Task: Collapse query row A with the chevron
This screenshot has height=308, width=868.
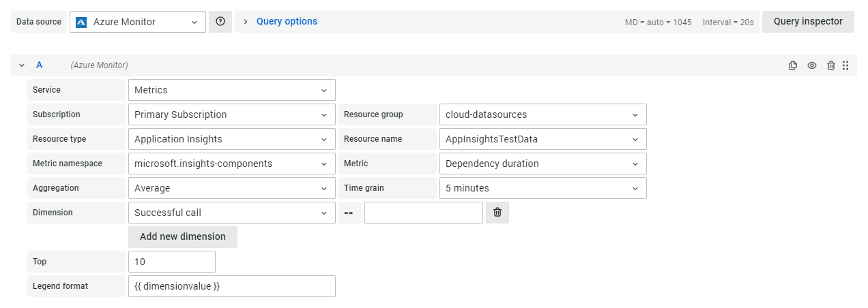Action: 22,65
